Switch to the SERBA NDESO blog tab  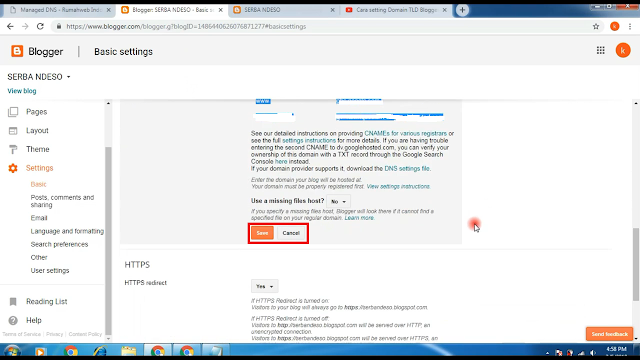pos(284,10)
